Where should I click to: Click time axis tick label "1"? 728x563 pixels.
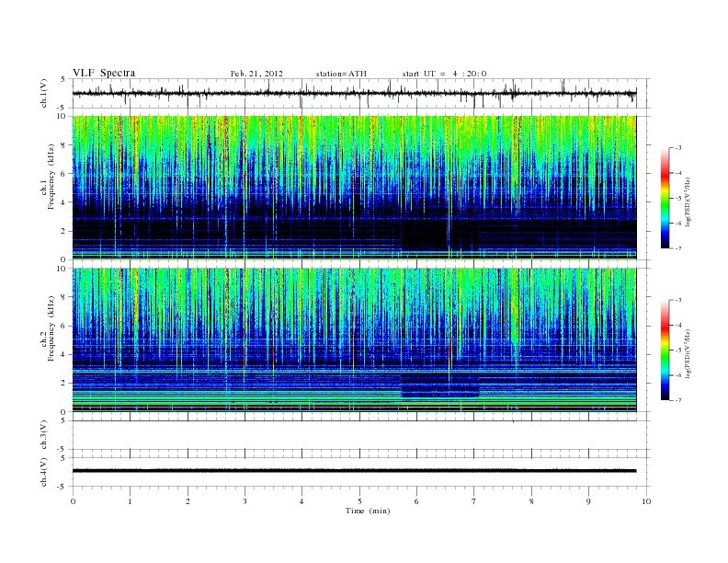[130, 501]
